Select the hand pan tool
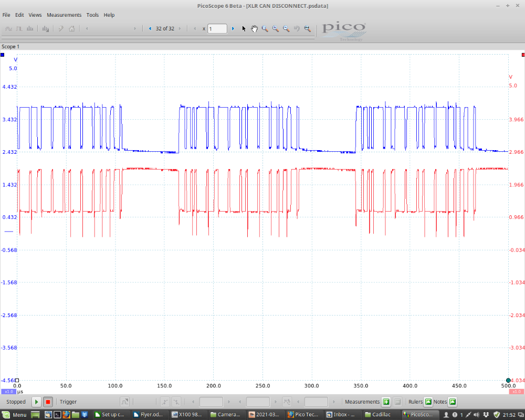 (254, 29)
